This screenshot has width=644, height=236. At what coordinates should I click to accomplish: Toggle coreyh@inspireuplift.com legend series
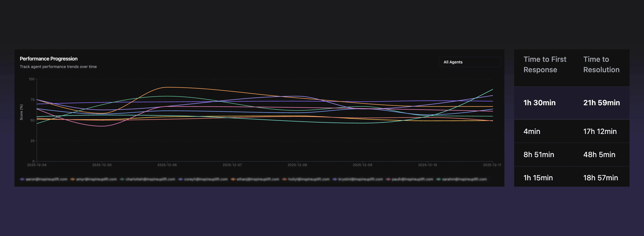(x=203, y=179)
